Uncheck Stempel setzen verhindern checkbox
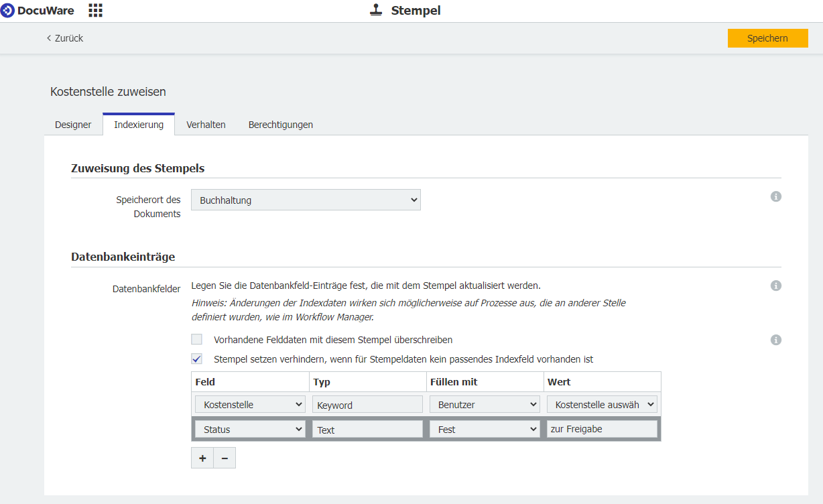Image resolution: width=823 pixels, height=504 pixels. pos(196,359)
